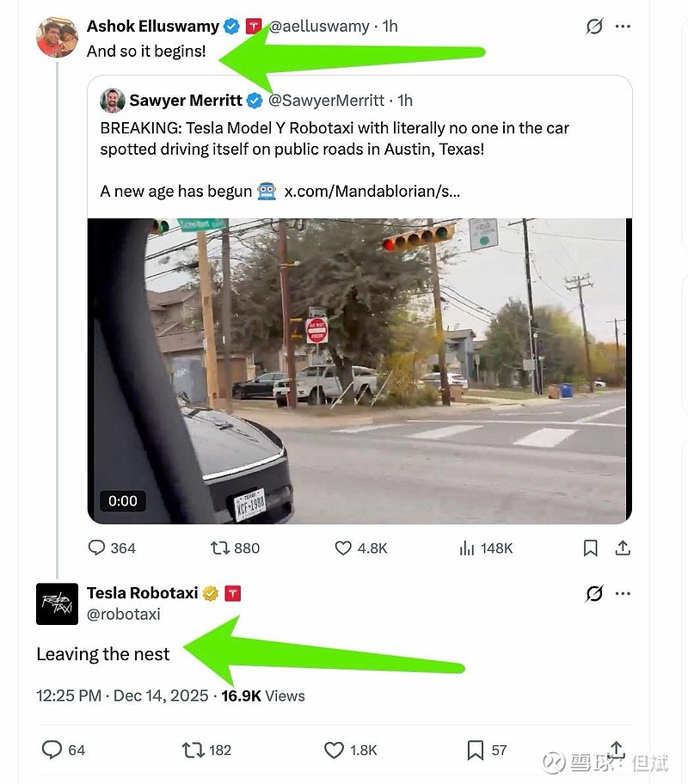
Task: View analytics showing 148K views
Action: (468, 548)
